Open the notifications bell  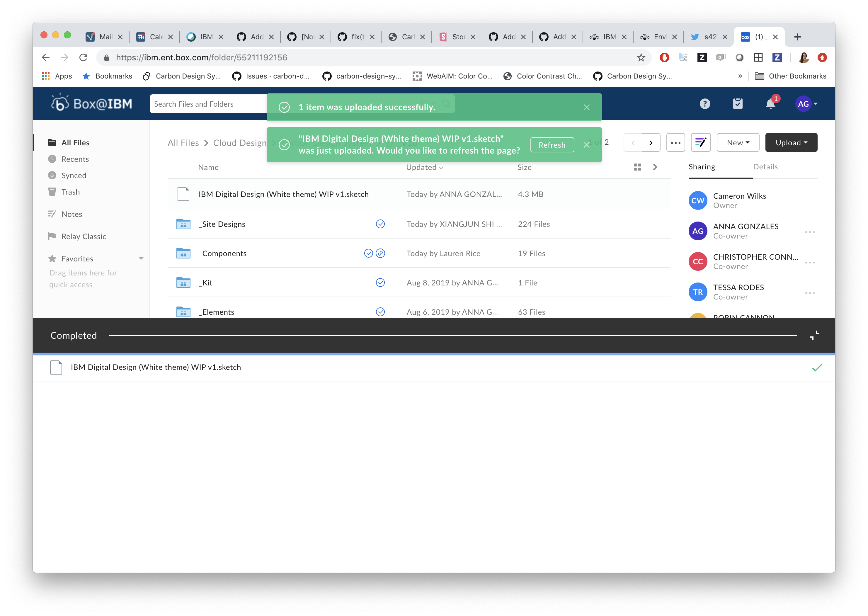point(770,103)
